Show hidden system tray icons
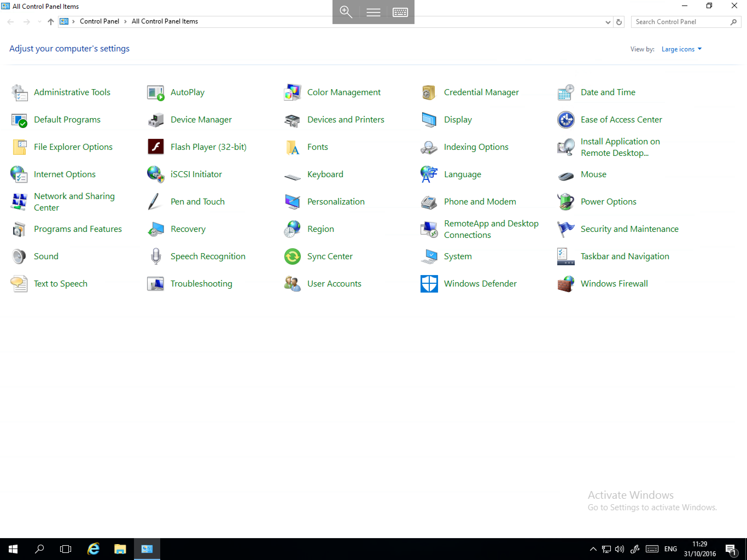 (x=593, y=549)
